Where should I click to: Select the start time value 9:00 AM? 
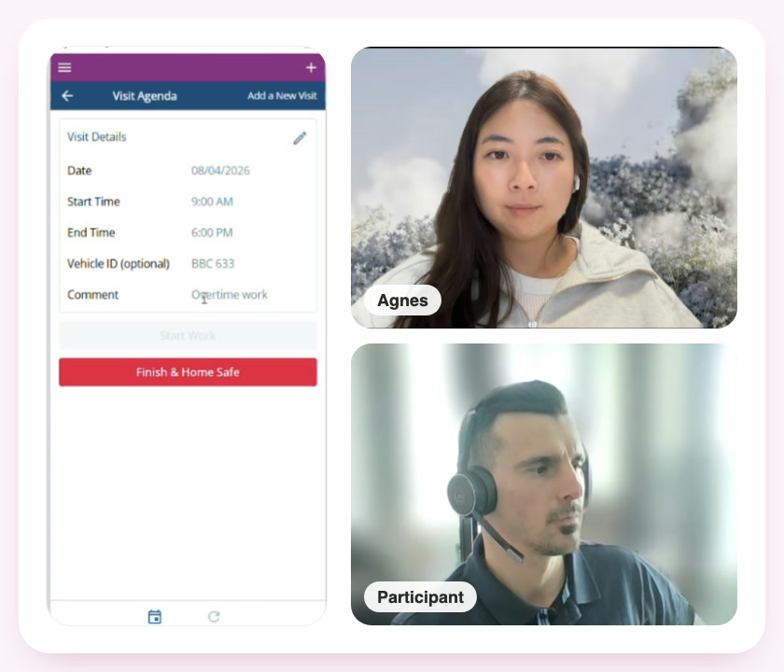(x=212, y=202)
